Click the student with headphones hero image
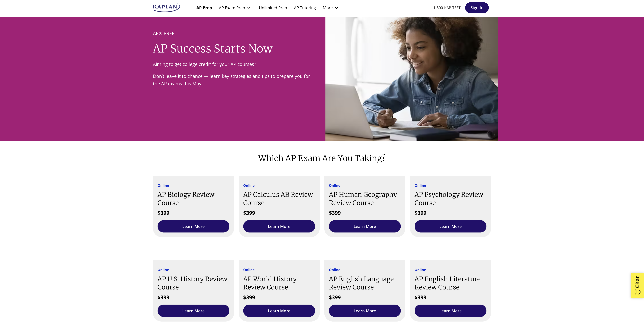This screenshot has height=326, width=644. [x=412, y=79]
